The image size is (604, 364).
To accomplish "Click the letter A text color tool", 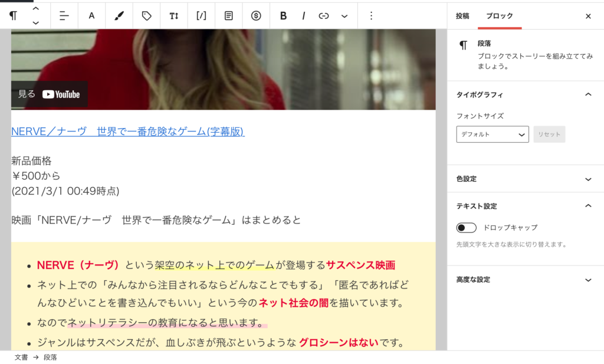I will pos(91,16).
